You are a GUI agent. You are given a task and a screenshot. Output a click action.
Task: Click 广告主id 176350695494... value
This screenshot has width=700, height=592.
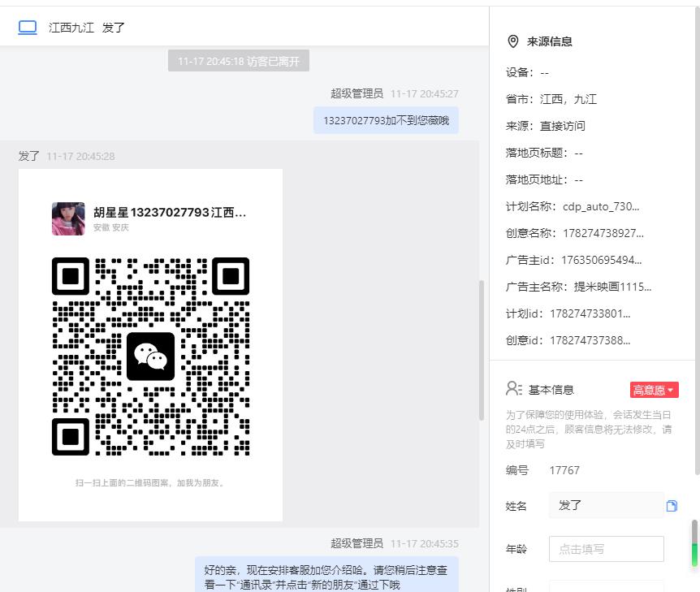(602, 260)
